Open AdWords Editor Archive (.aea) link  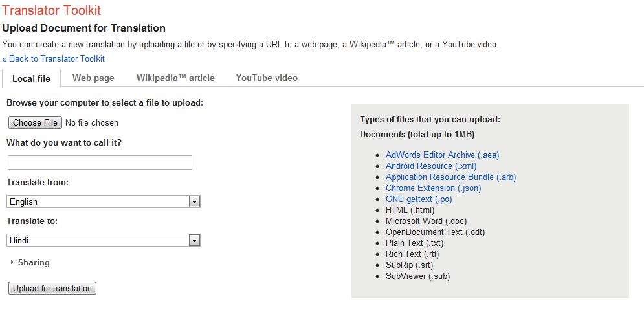click(442, 155)
